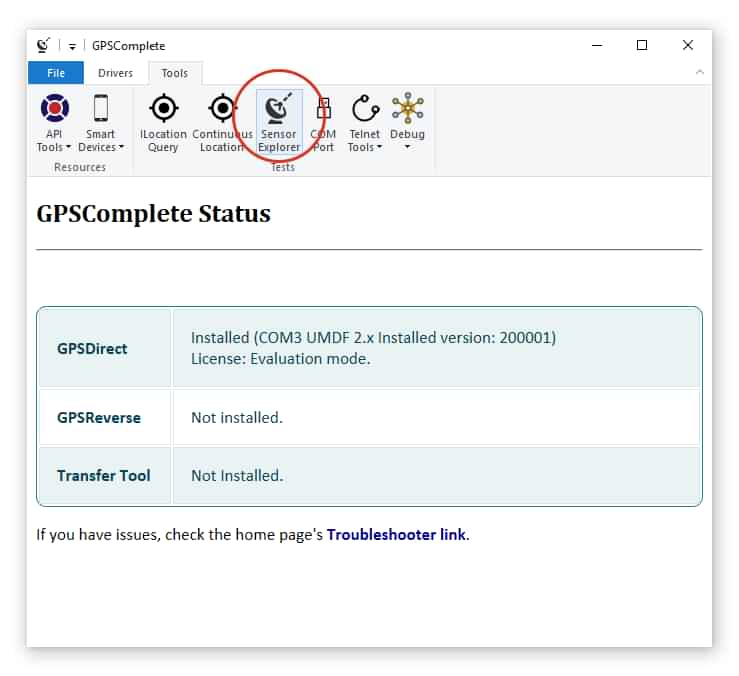
Task: Launch the Sensor Explorer tool
Action: point(279,123)
